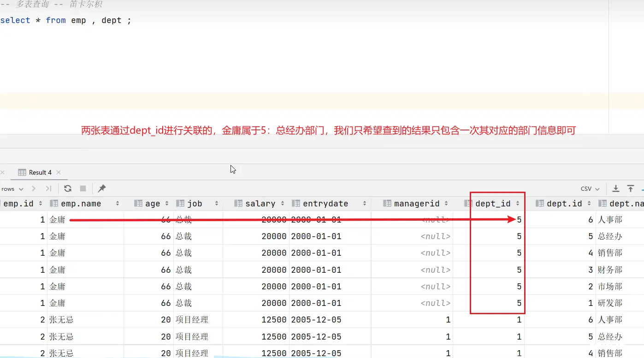Open the rows page-size dropdown
The height and width of the screenshot is (358, 644).
pyautogui.click(x=12, y=189)
